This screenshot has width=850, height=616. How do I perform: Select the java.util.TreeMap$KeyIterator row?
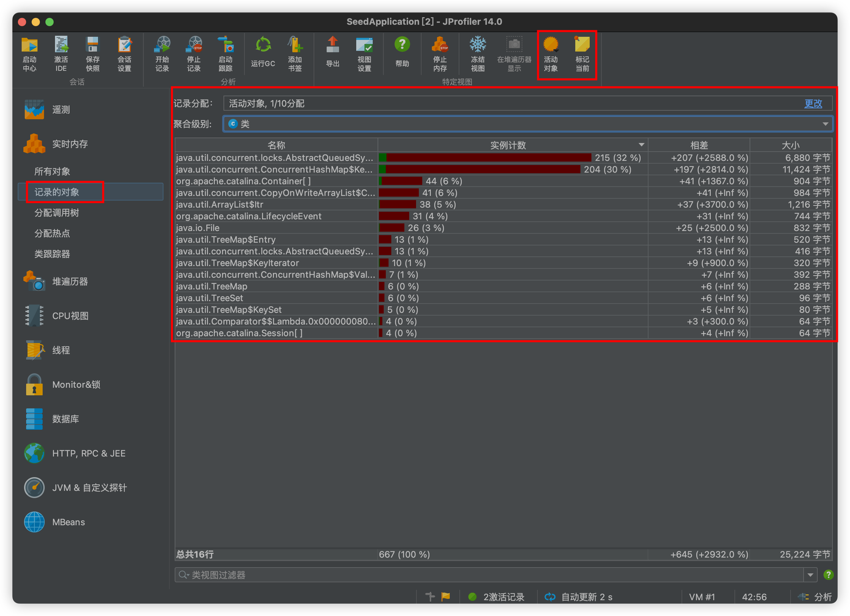click(503, 263)
